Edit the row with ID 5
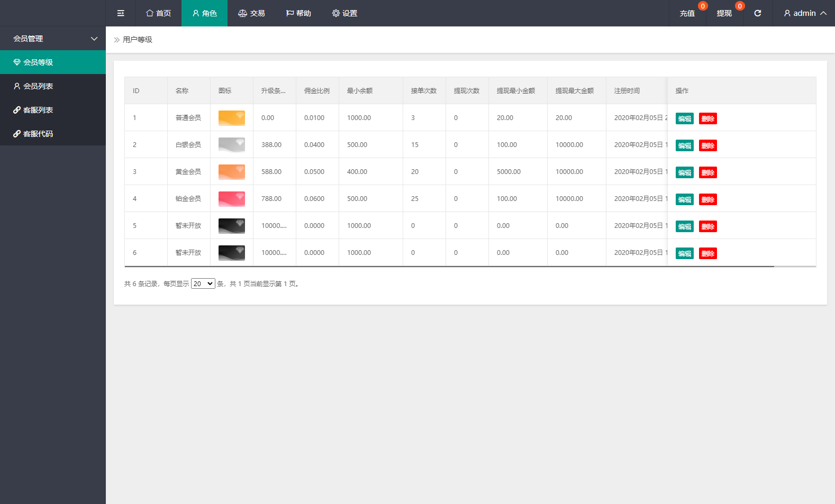The width and height of the screenshot is (835, 504). coord(685,226)
